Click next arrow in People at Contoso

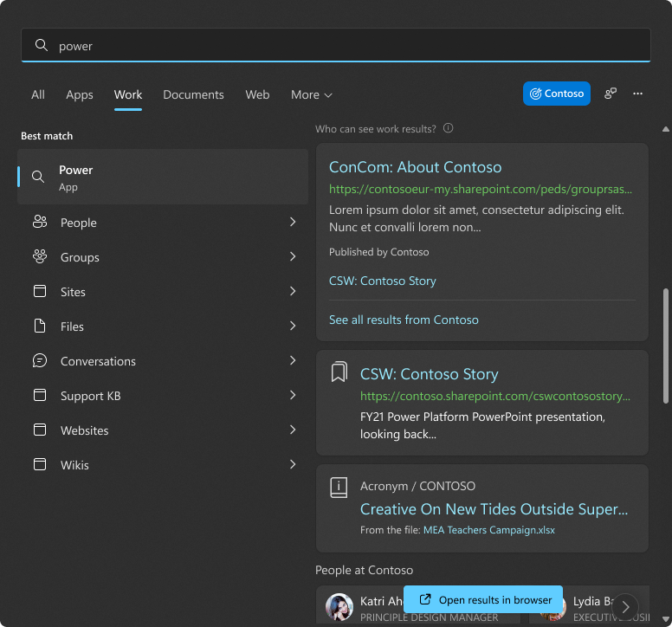point(625,607)
